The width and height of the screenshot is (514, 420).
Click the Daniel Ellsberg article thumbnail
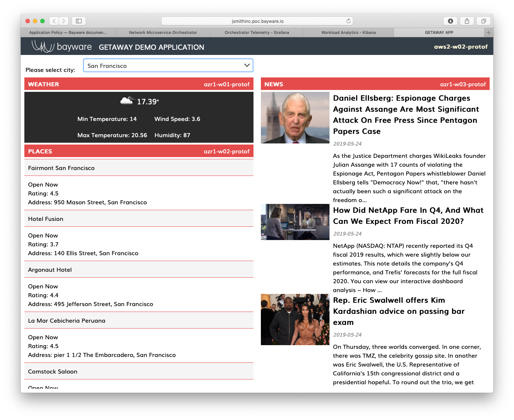pyautogui.click(x=295, y=118)
